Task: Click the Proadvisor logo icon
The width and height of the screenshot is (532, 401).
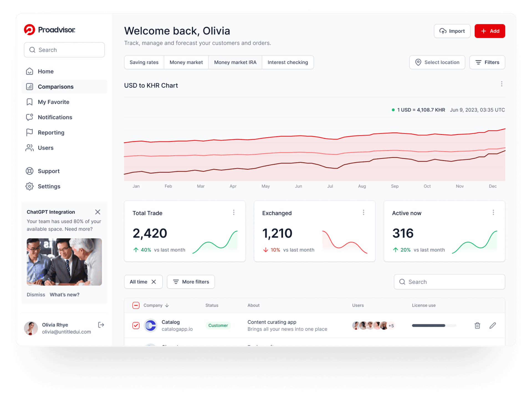Action: (x=30, y=30)
